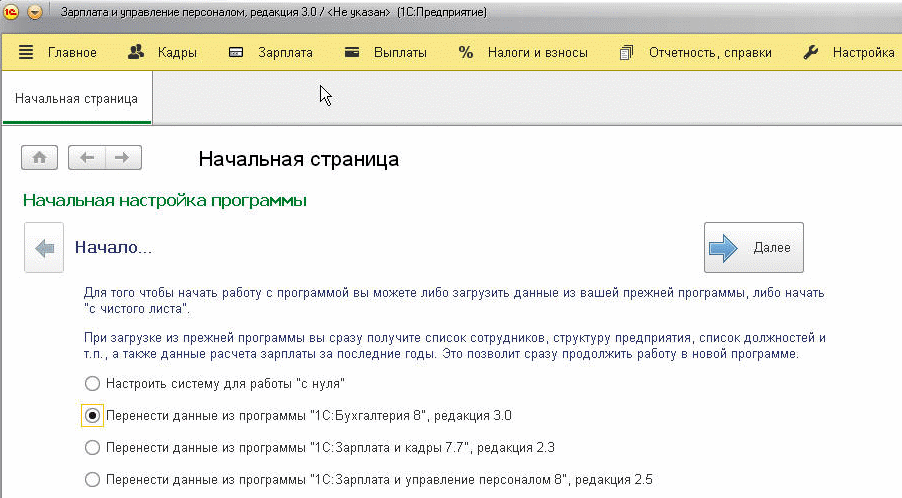Click the Настройка wrench icon
The width and height of the screenshot is (902, 498).
pos(811,52)
